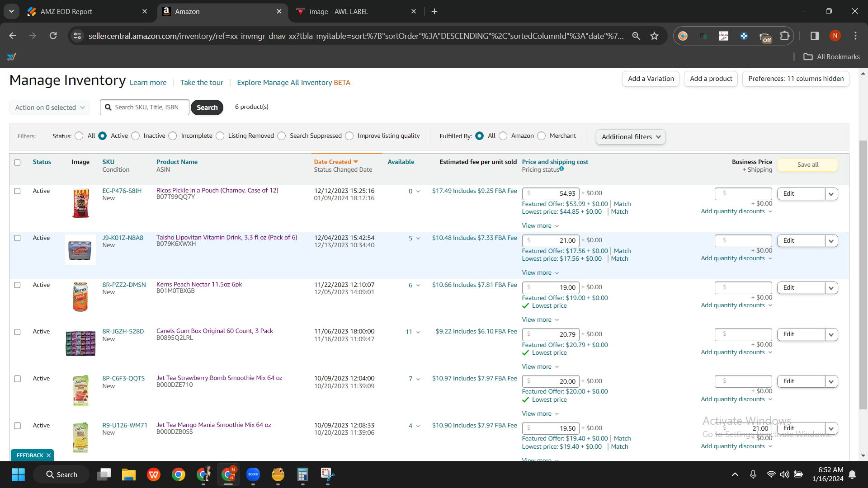Click the Add a product button
The width and height of the screenshot is (868, 488).
point(711,79)
